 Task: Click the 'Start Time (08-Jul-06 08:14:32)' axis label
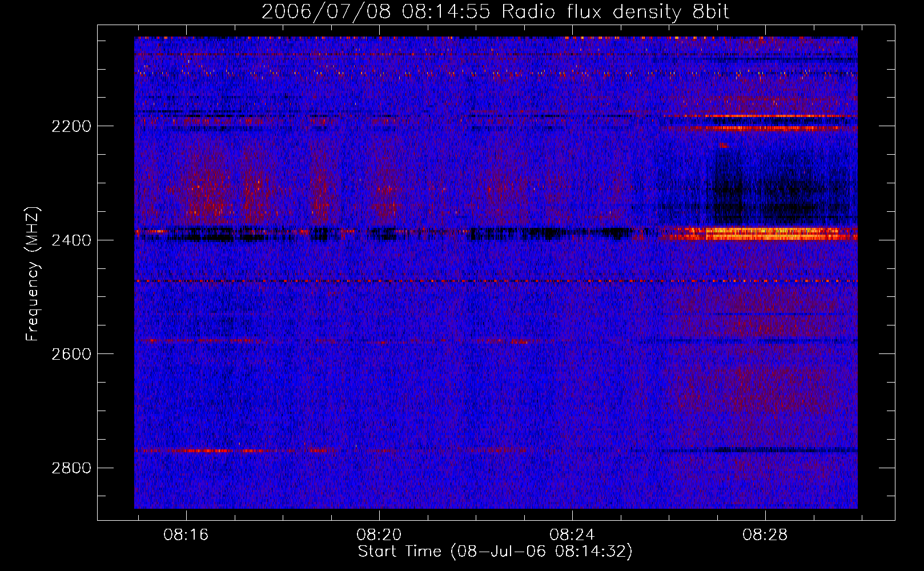click(x=495, y=552)
